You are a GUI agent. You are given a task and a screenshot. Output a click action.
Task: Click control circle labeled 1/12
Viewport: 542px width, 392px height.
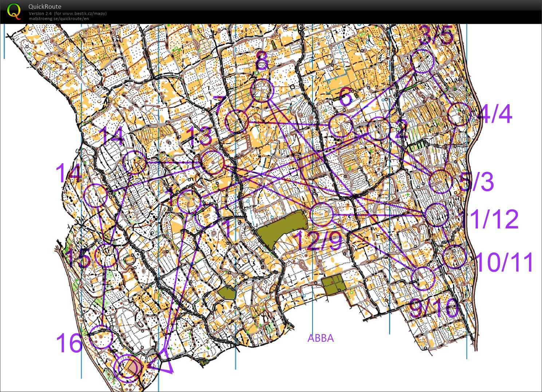click(437, 215)
